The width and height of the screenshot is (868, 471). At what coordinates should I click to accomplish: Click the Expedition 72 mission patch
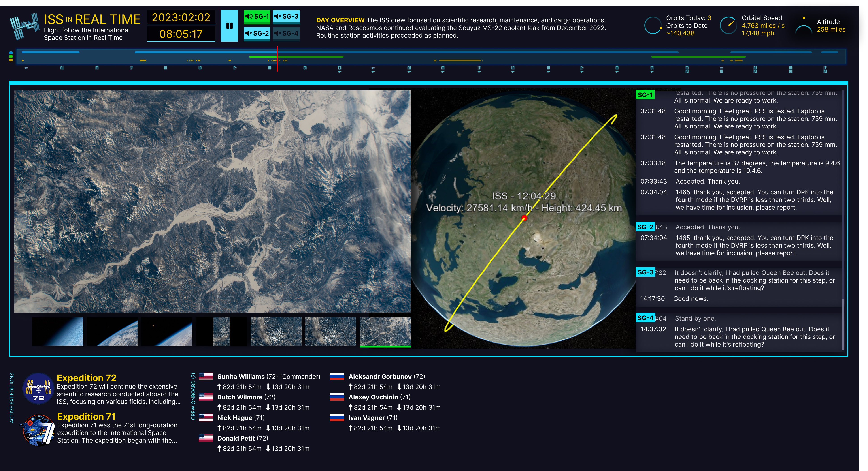point(38,388)
